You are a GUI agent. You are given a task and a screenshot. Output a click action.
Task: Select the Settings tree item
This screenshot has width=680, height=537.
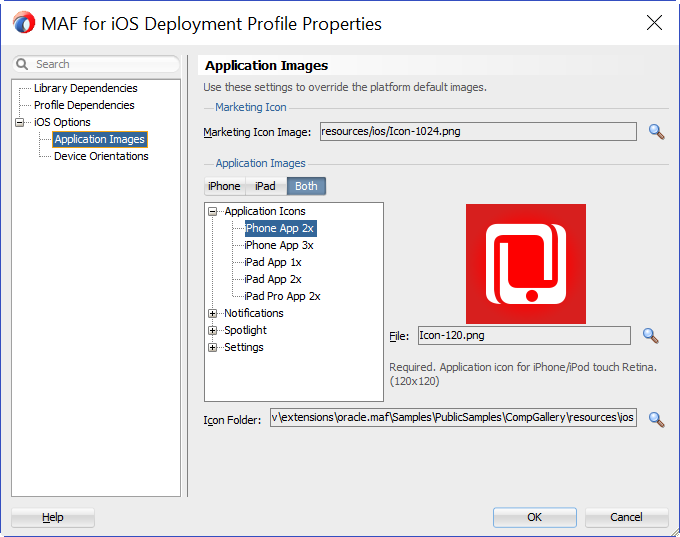pos(243,347)
